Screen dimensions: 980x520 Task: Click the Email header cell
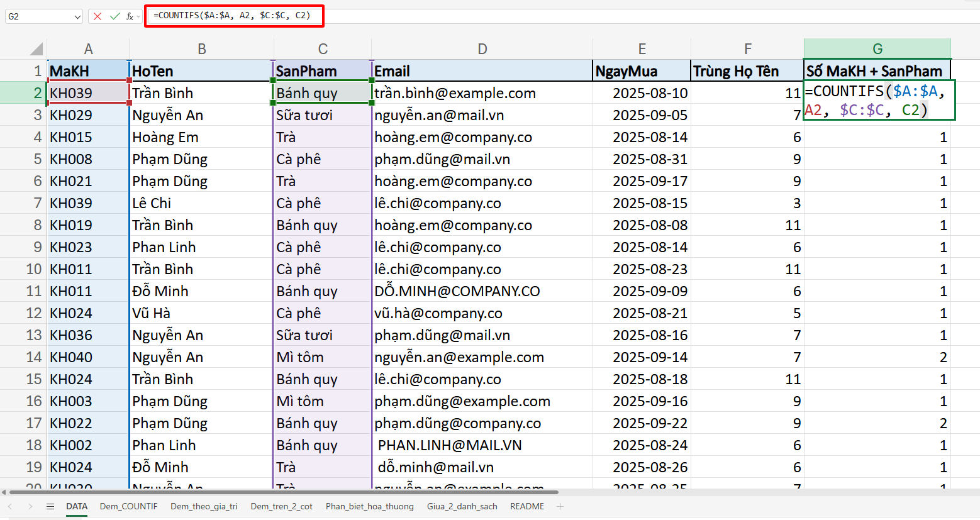point(482,71)
